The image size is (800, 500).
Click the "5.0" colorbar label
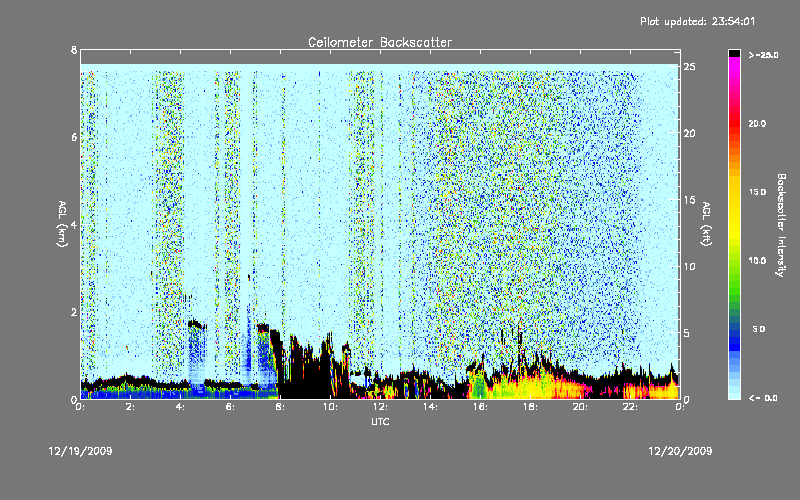pos(759,329)
